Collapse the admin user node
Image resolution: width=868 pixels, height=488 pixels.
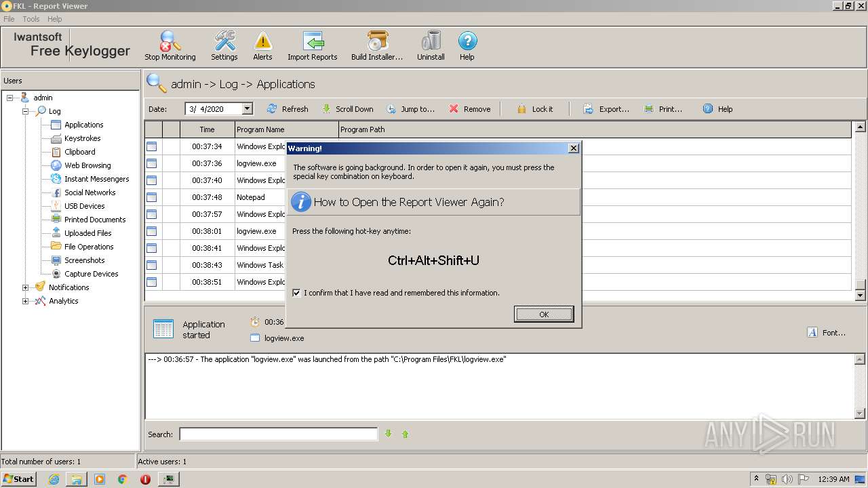[10, 98]
